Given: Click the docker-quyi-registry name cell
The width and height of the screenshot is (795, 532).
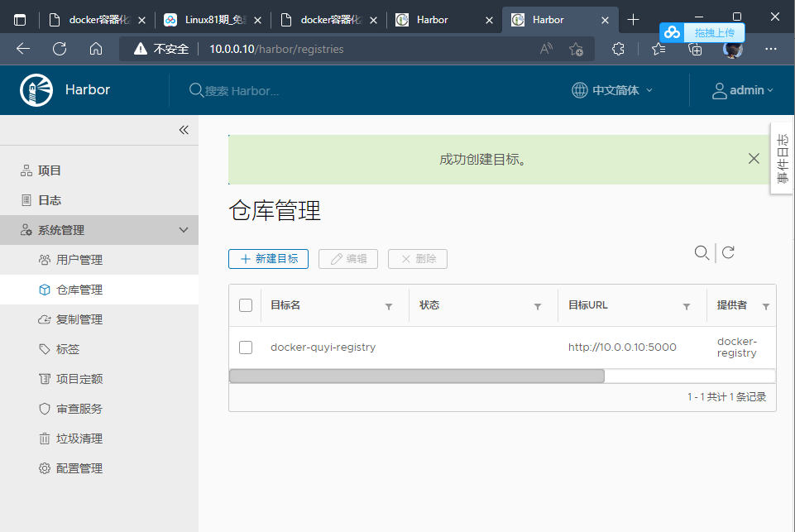Looking at the screenshot, I should [x=323, y=347].
